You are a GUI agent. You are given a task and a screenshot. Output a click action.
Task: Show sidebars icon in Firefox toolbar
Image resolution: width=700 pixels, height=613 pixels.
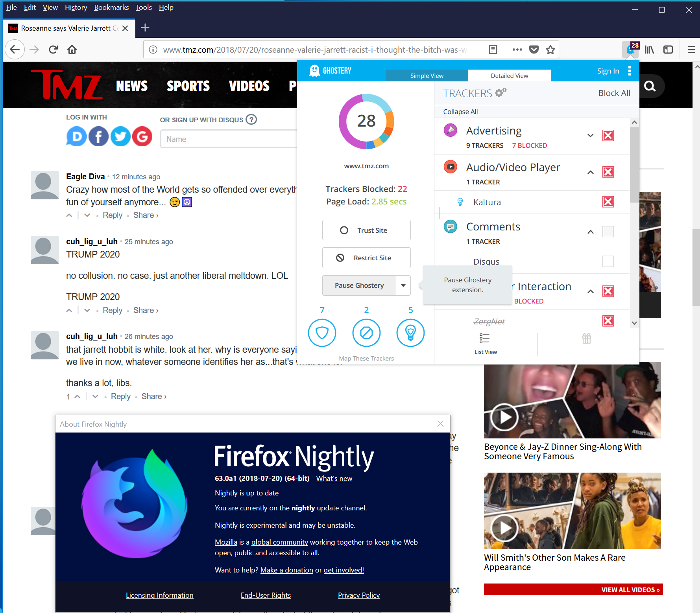click(668, 50)
